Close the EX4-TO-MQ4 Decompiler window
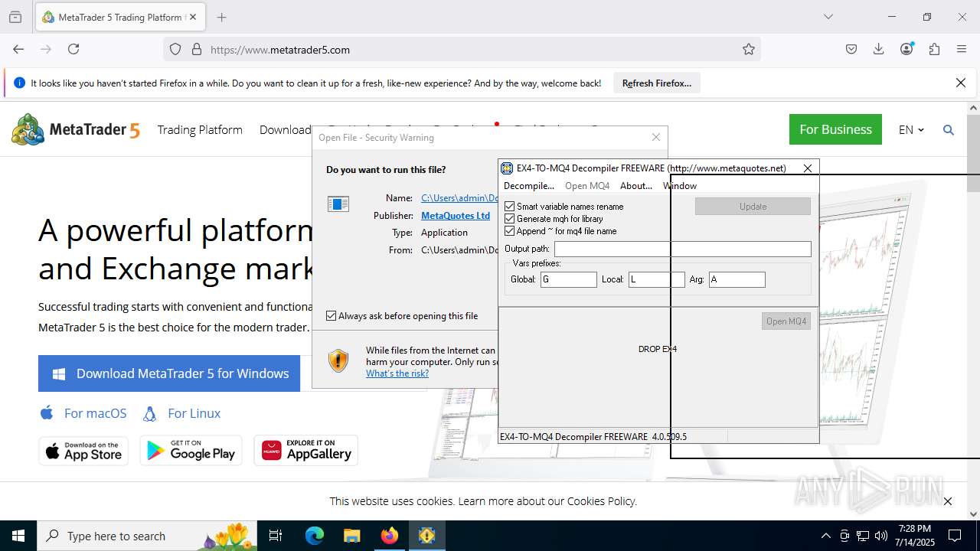 click(808, 168)
